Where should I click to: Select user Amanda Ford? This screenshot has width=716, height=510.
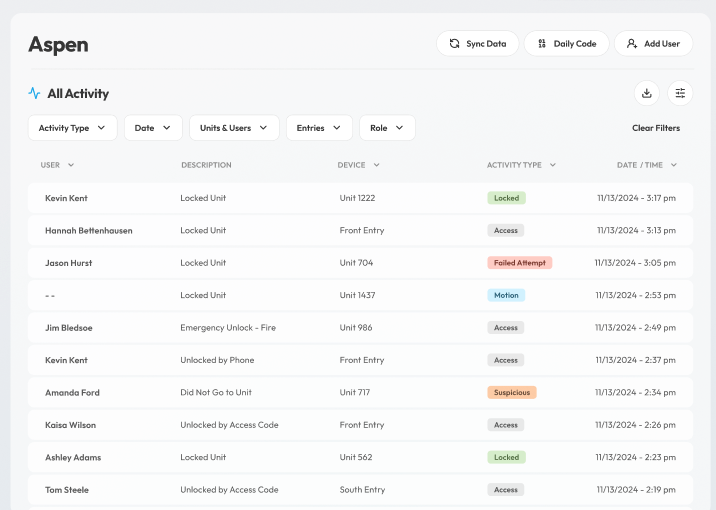(x=72, y=393)
